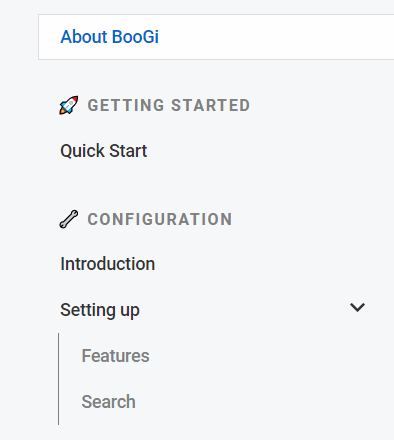Open the Quick Start page
Viewport: 394px width, 440px height.
(x=104, y=151)
